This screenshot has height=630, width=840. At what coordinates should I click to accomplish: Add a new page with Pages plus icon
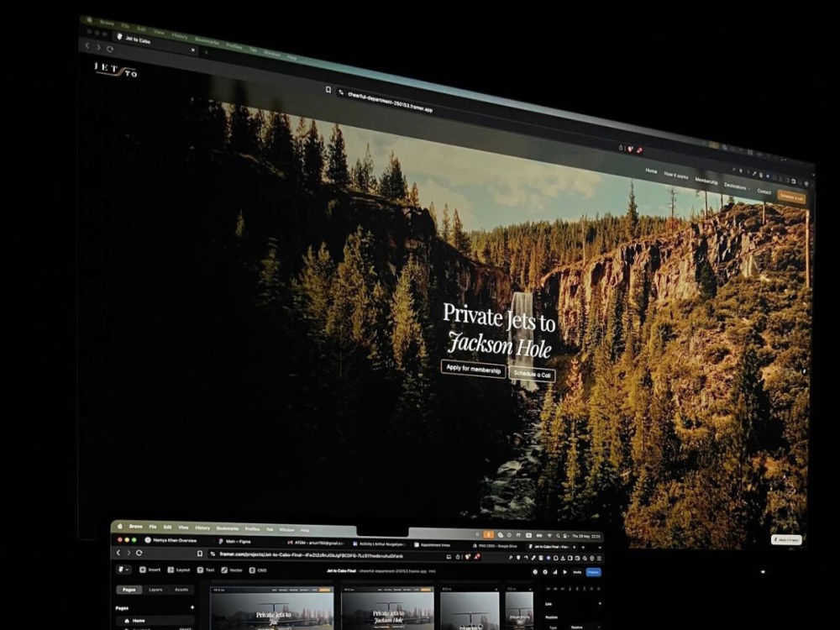[x=192, y=607]
